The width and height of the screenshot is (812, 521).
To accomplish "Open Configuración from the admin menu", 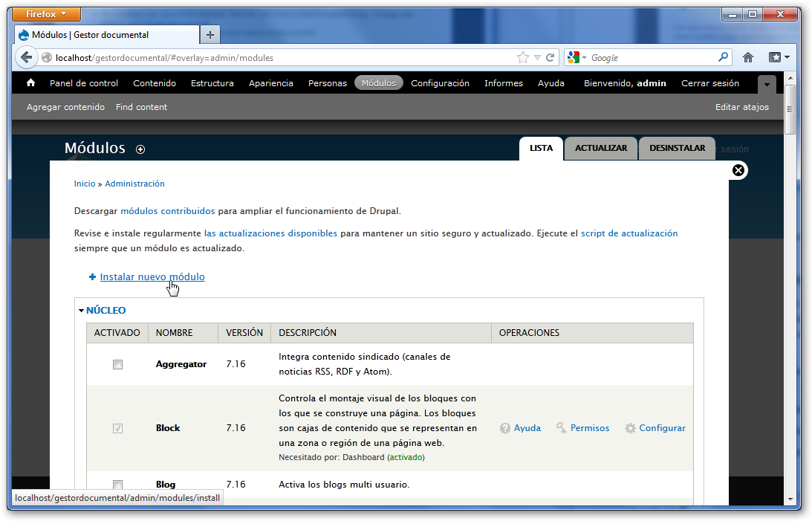I will coord(440,84).
